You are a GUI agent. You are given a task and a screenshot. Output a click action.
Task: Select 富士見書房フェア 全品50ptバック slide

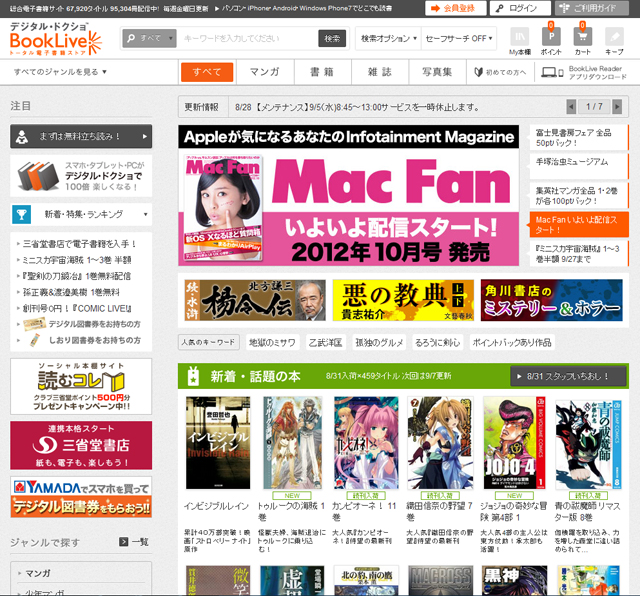579,138
